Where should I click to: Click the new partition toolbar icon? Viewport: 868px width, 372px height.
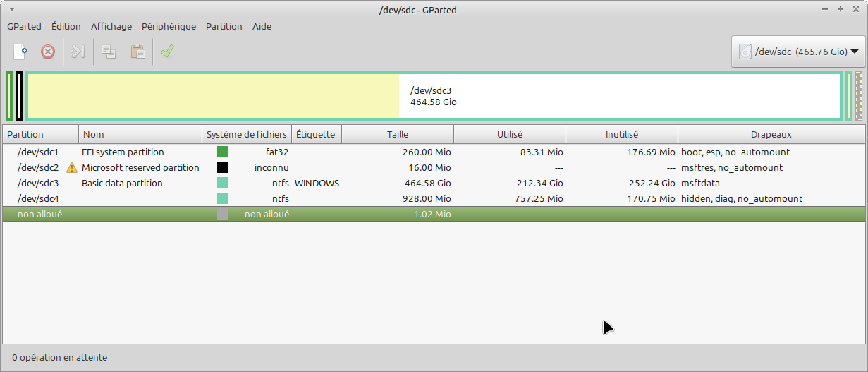(x=20, y=52)
